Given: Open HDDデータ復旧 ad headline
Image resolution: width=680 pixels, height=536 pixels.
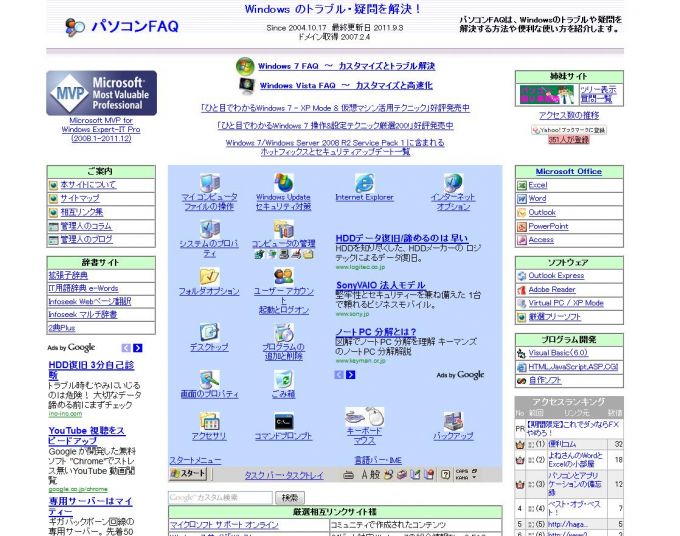Looking at the screenshot, I should tap(402, 238).
